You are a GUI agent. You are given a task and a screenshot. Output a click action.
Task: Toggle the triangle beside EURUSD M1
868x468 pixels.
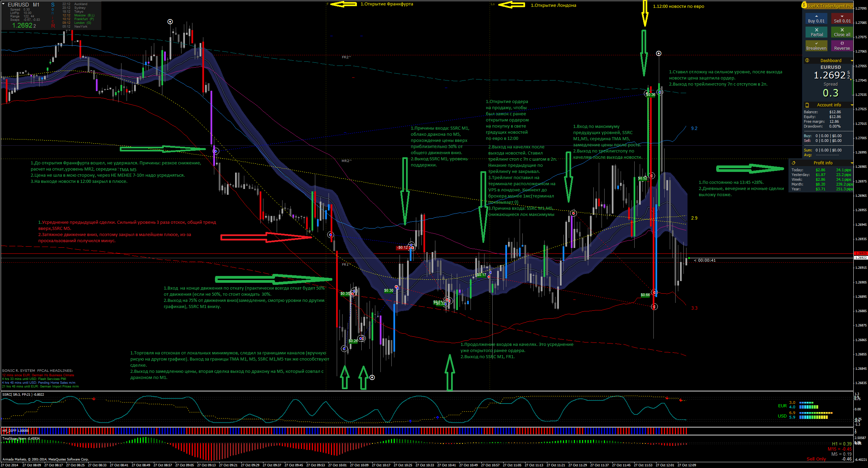(x=3, y=4)
